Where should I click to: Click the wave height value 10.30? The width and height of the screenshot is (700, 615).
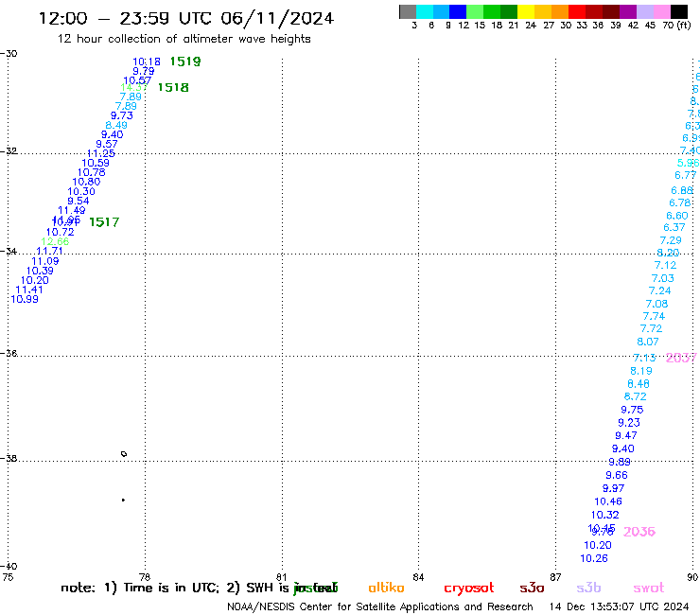(x=81, y=192)
